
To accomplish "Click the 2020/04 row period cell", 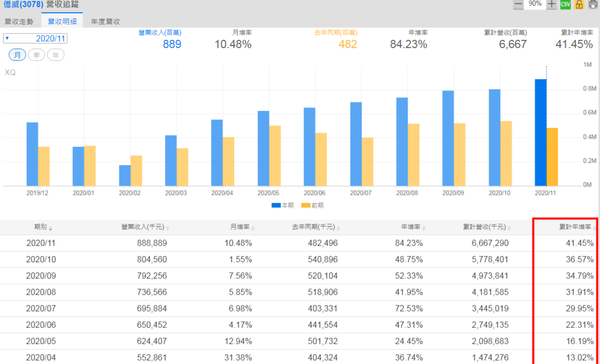I will tap(41, 358).
